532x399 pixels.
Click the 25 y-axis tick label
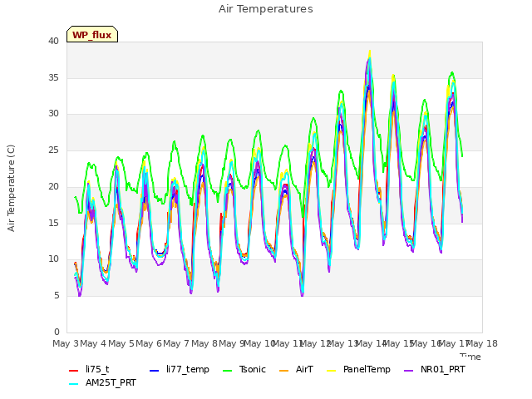[x=53, y=150]
